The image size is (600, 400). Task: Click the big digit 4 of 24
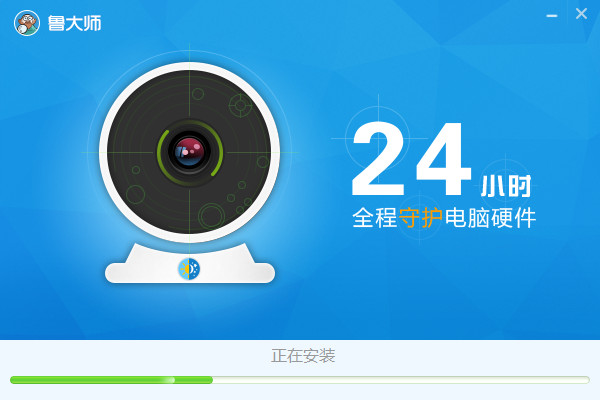444,158
